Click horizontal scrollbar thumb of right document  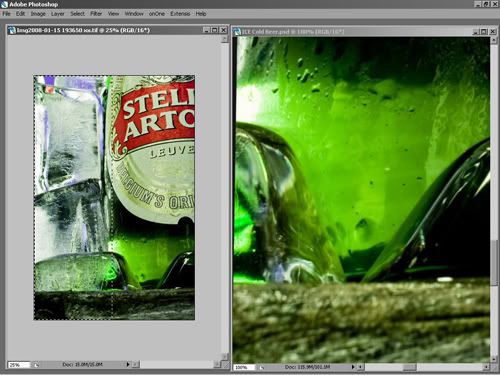(x=410, y=367)
